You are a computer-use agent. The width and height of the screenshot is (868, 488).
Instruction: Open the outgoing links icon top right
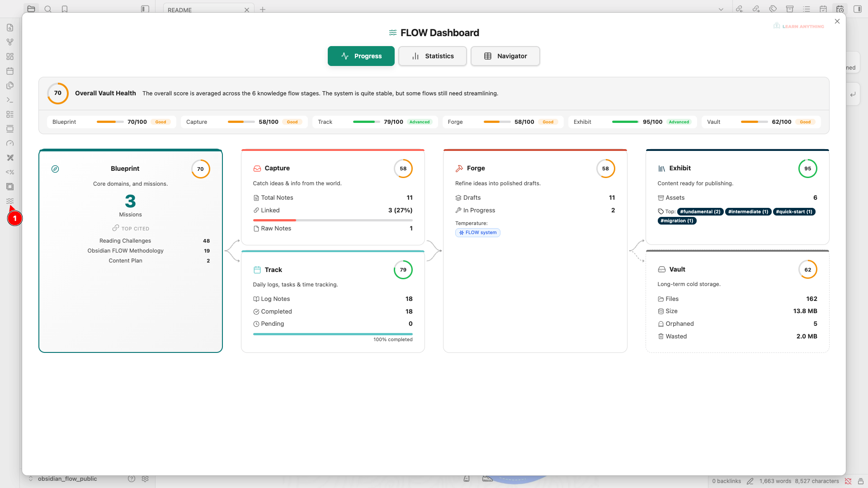click(756, 9)
